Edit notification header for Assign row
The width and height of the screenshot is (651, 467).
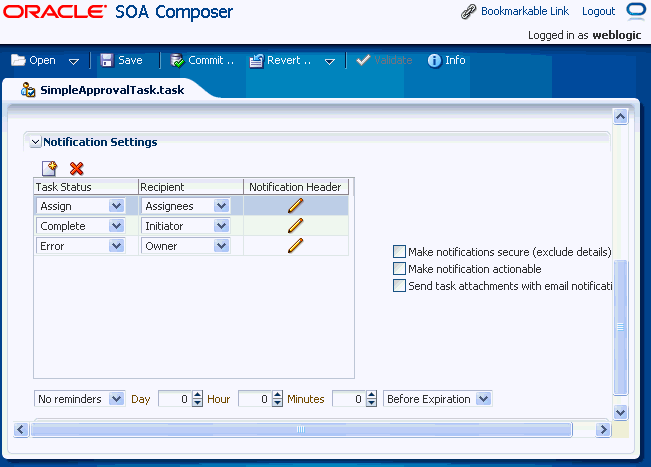tap(295, 205)
